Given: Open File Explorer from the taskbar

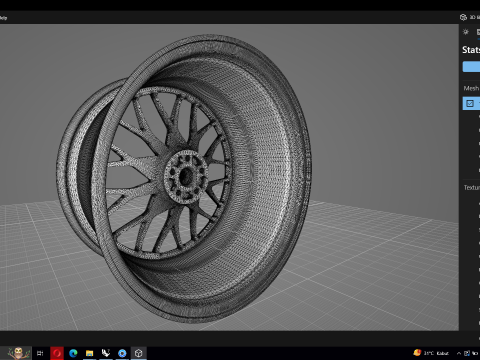Looking at the screenshot, I should click(89, 353).
